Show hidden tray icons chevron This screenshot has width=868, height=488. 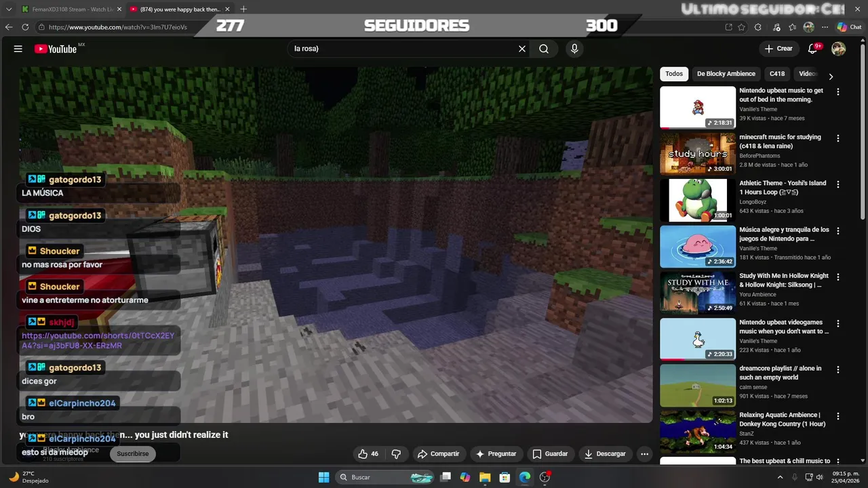click(780, 477)
